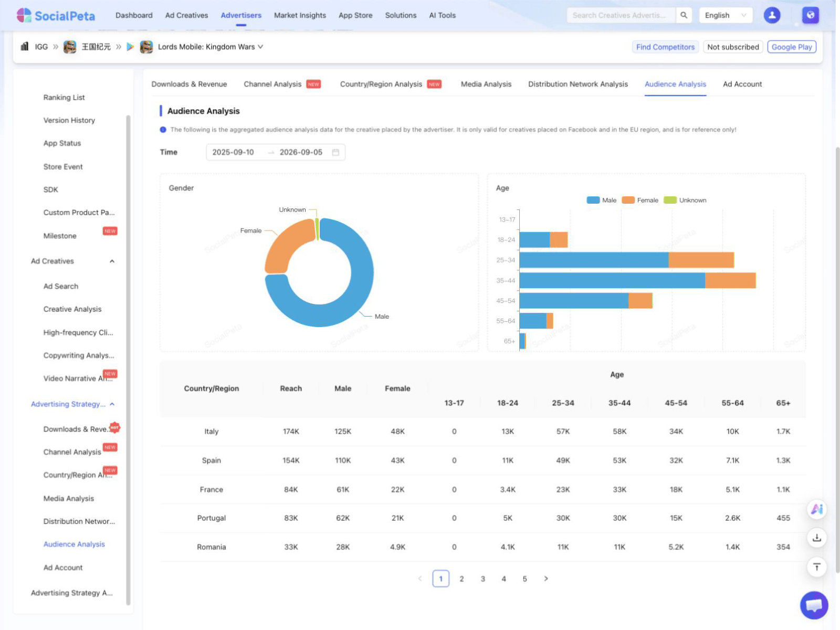This screenshot has width=840, height=630.
Task: Click the Lords Mobile app thumbnail
Action: [146, 47]
